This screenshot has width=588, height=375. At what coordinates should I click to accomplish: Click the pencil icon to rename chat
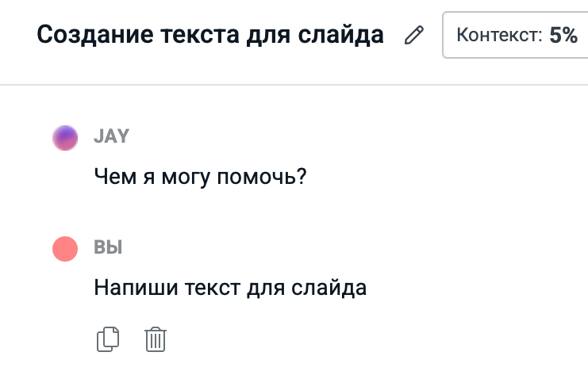413,36
